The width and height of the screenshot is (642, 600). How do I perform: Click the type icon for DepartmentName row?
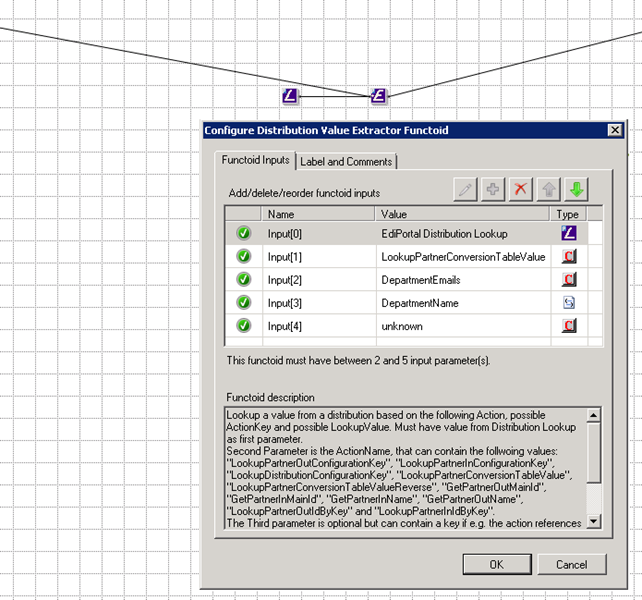[568, 302]
